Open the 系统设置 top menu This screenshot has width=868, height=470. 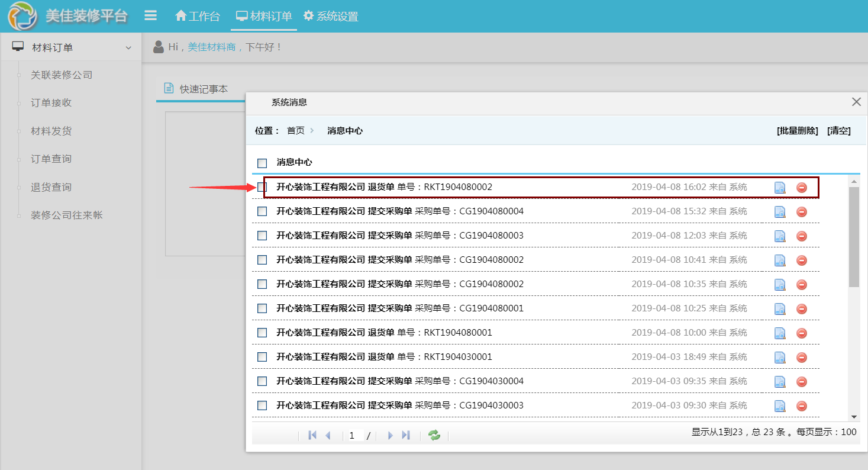click(x=331, y=17)
